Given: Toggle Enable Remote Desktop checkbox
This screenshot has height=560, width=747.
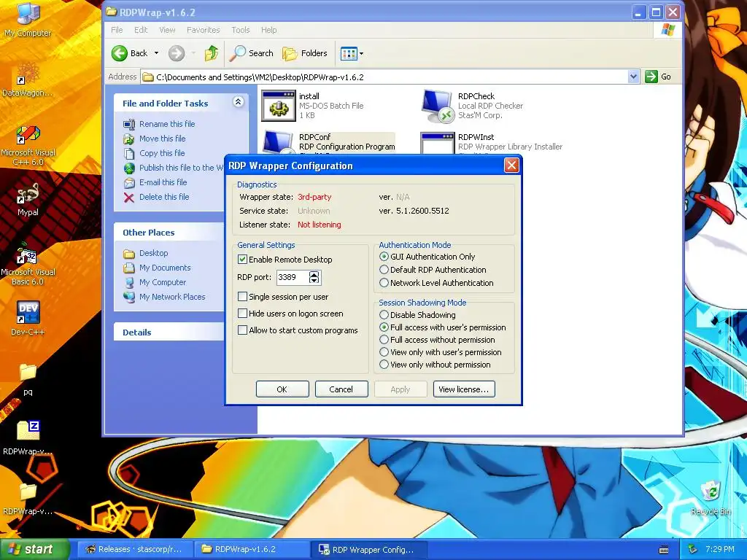Looking at the screenshot, I should 242,260.
